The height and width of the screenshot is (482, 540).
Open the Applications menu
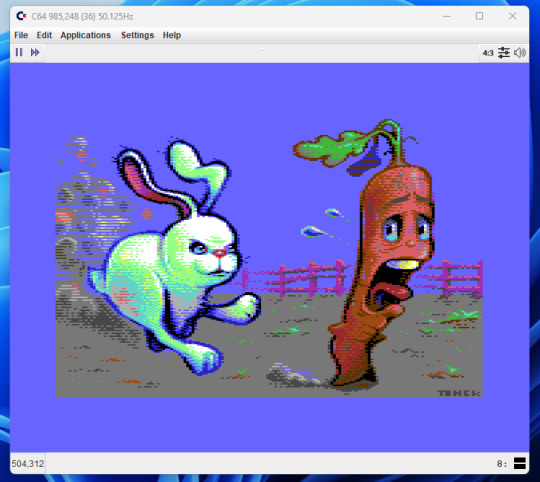click(86, 35)
